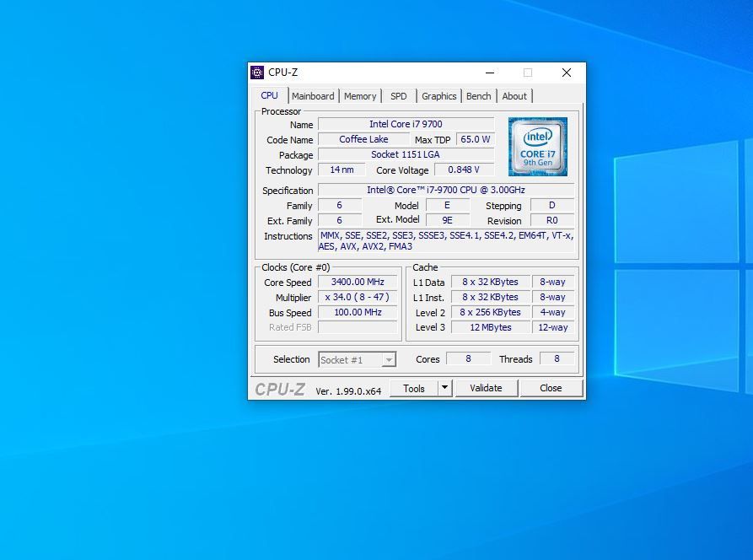Image resolution: width=753 pixels, height=560 pixels.
Task: Click the Instructions list field
Action: pos(446,241)
